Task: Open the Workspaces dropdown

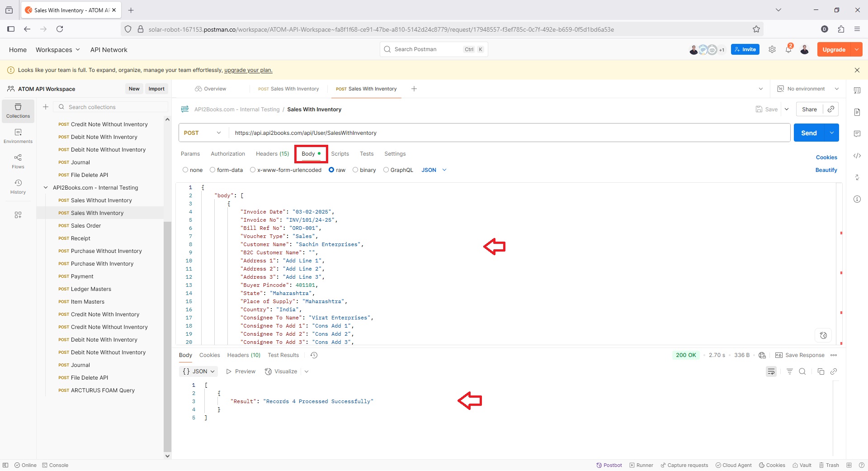Action: [x=58, y=50]
